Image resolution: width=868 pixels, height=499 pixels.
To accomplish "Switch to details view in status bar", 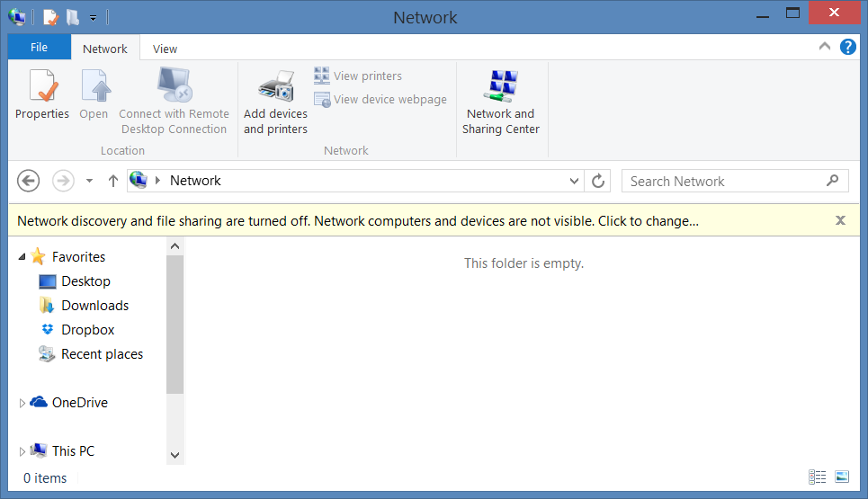I will 817,477.
